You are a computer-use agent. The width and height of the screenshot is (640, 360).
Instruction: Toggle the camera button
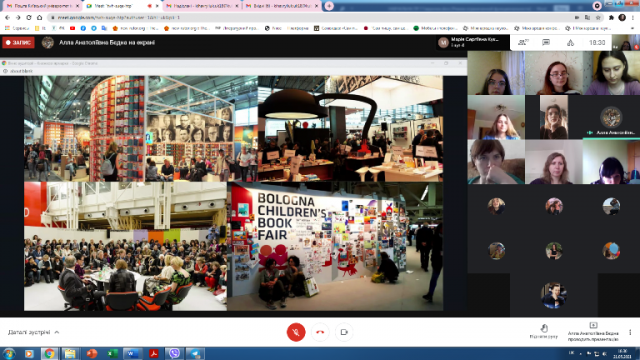[344, 332]
